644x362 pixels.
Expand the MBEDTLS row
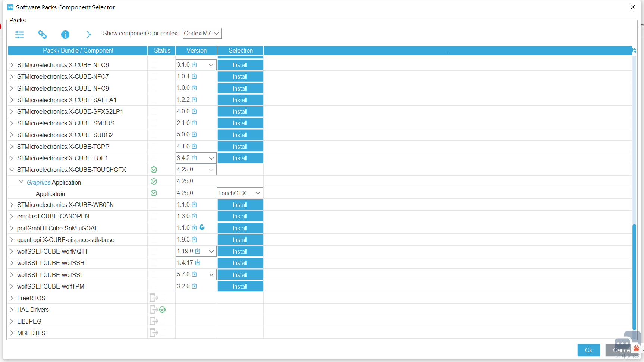[x=12, y=333]
